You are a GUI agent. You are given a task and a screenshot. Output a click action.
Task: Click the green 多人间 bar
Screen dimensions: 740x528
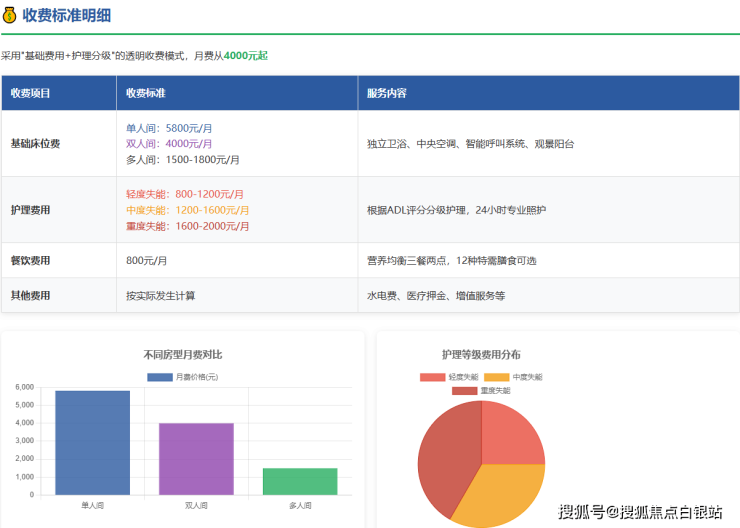point(300,481)
